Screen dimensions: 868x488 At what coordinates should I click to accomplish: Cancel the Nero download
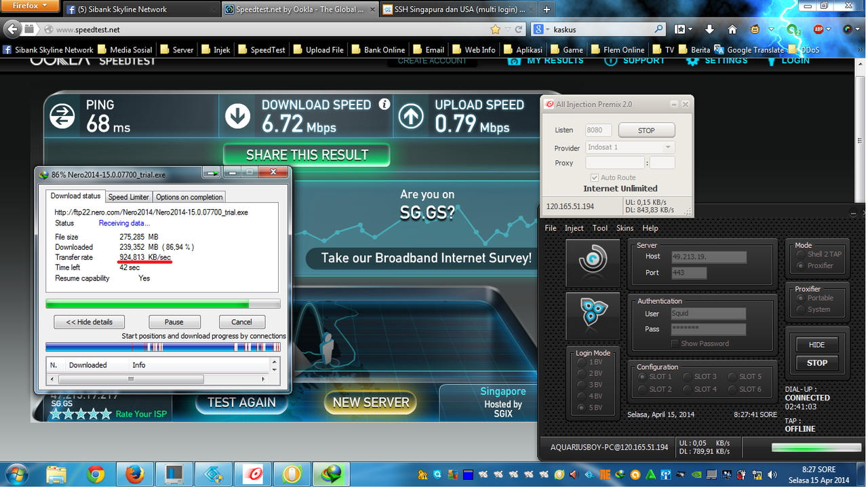point(241,322)
